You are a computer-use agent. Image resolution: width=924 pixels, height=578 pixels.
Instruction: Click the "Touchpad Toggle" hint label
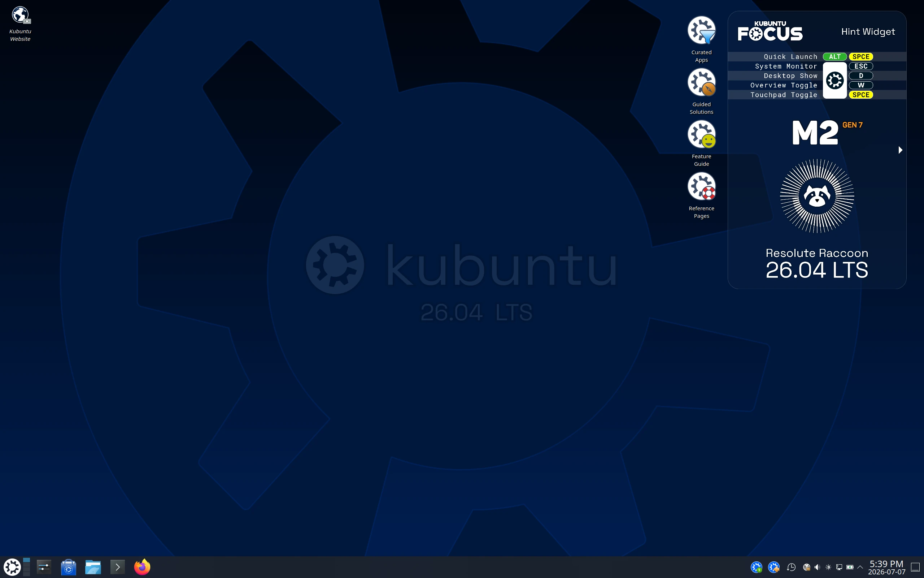(x=784, y=95)
